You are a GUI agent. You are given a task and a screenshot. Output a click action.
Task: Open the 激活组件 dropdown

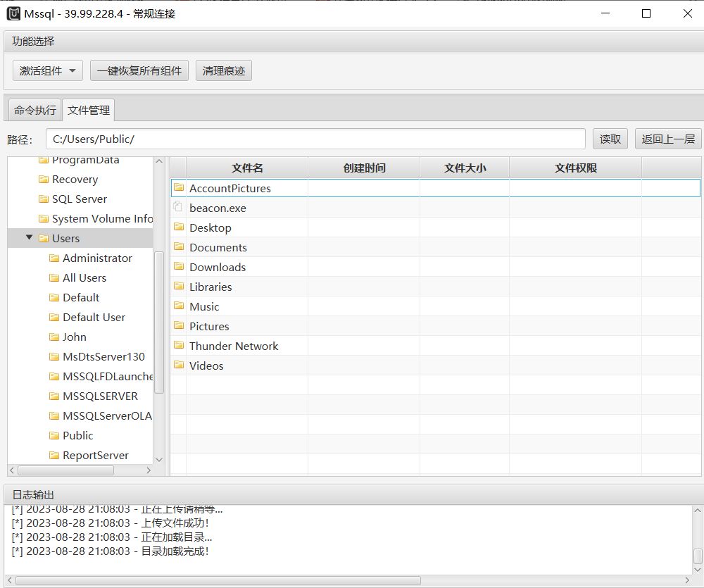point(48,70)
